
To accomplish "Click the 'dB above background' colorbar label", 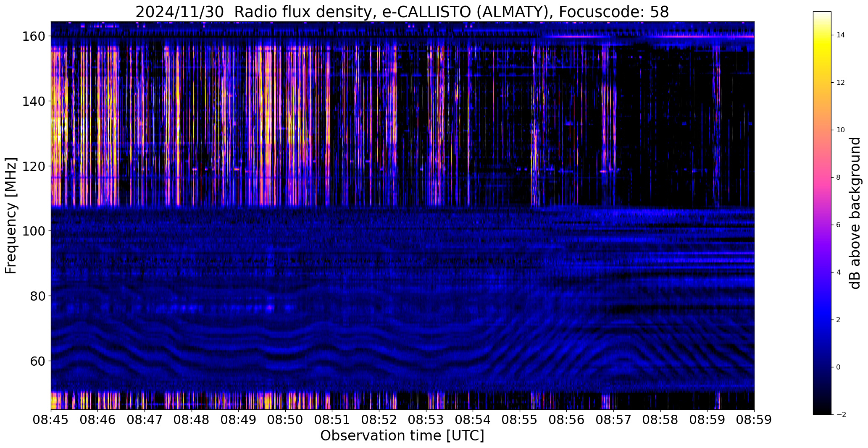I will point(855,213).
